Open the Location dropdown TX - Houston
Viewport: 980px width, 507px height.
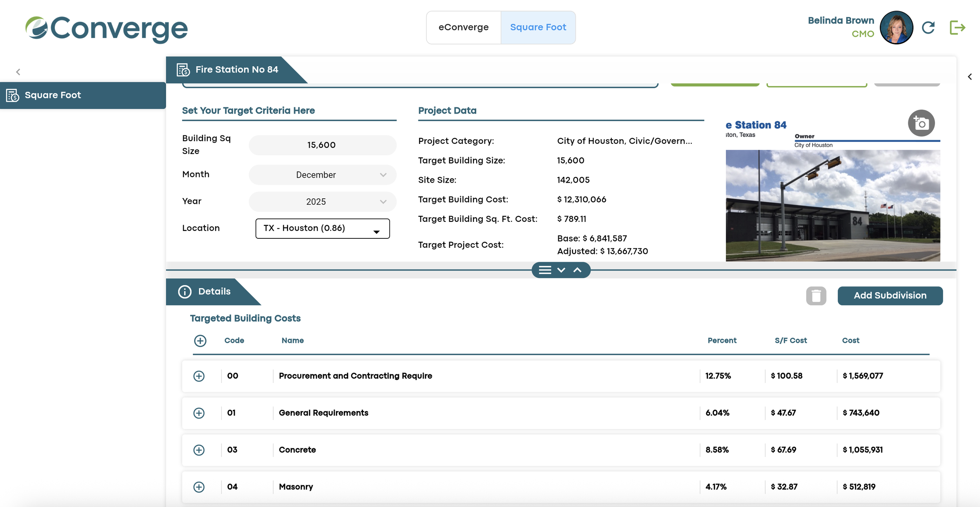pos(322,228)
